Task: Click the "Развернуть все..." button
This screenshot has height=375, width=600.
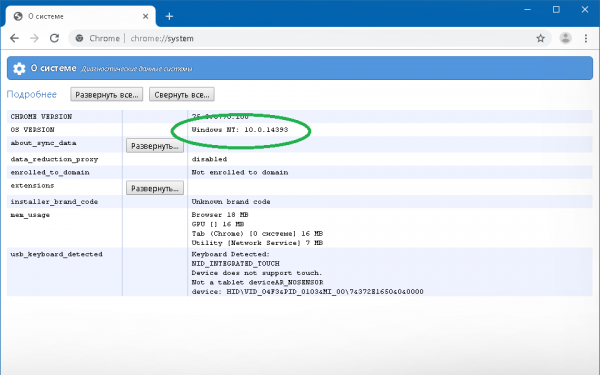Action: 106,95
